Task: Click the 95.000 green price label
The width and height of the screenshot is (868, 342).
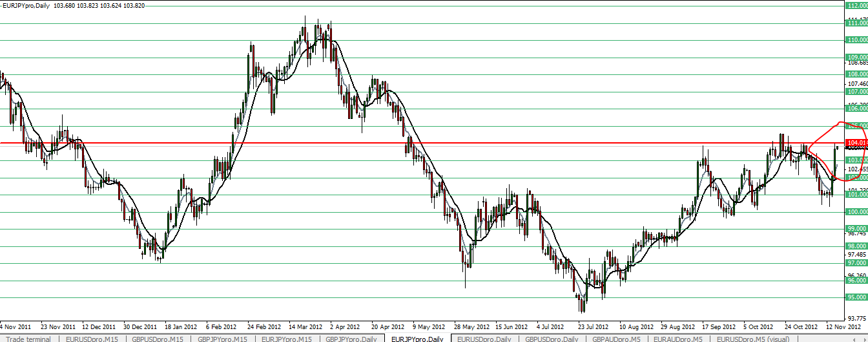Action: pos(856,297)
